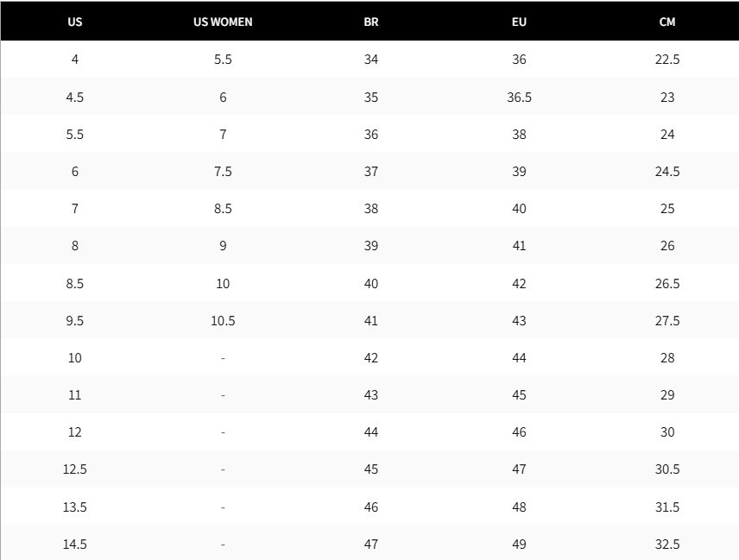Click the US Women dash in US 11 row
The image size is (739, 560).
pyautogui.click(x=223, y=395)
